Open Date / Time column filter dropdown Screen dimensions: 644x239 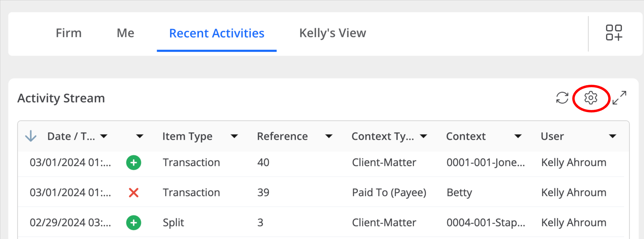tap(104, 136)
